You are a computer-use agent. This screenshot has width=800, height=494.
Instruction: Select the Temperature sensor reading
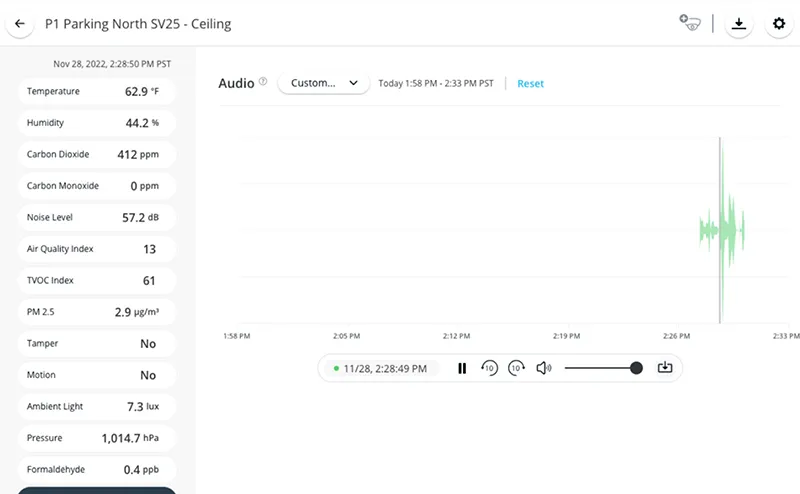(x=97, y=91)
